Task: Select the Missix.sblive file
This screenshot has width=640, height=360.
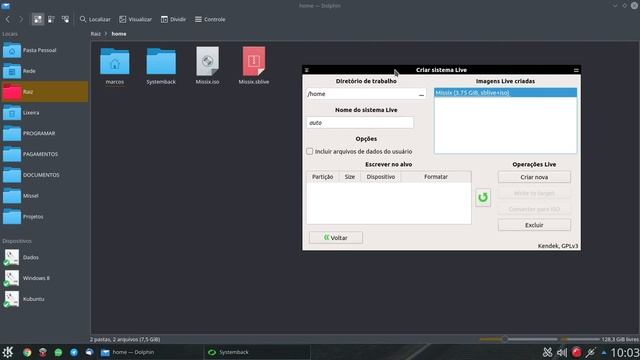Action: coord(253,66)
